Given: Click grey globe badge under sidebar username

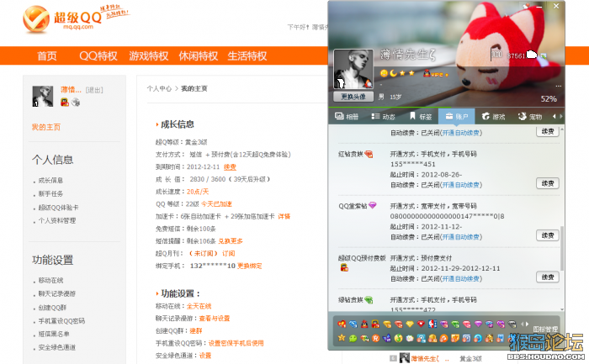Looking at the screenshot, I should point(76,102).
